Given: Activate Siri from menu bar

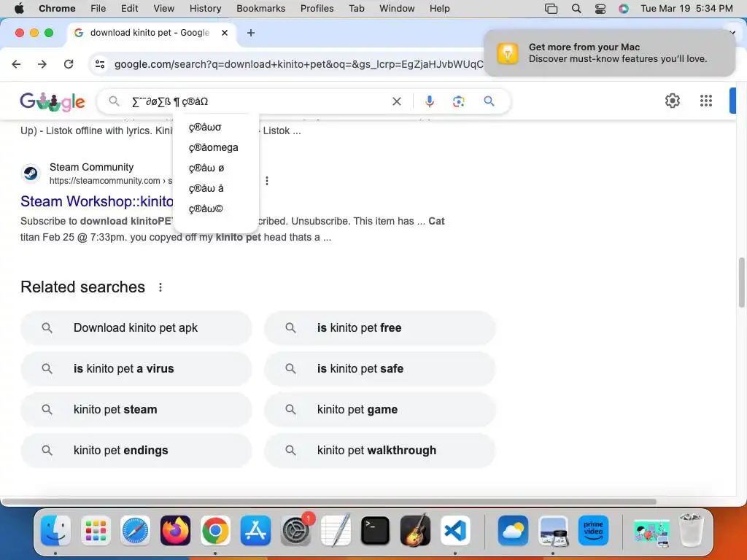Looking at the screenshot, I should [x=624, y=9].
